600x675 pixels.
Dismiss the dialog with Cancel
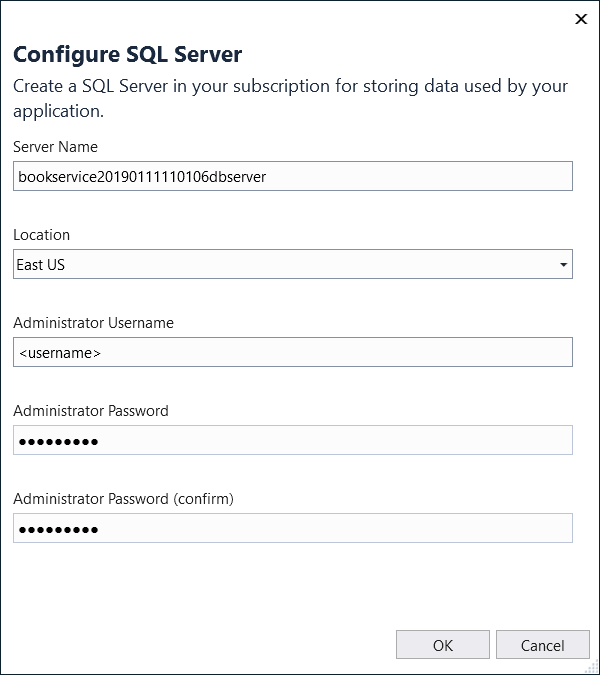tap(543, 645)
